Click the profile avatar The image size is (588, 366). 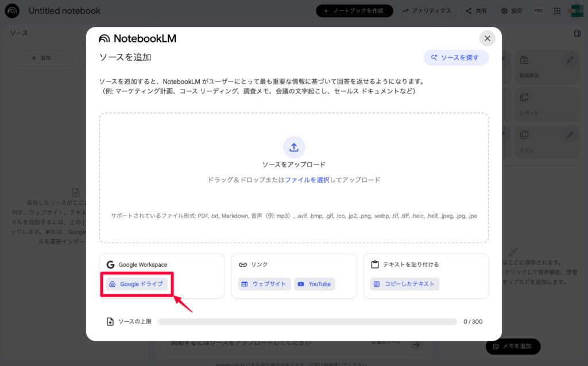click(x=578, y=10)
